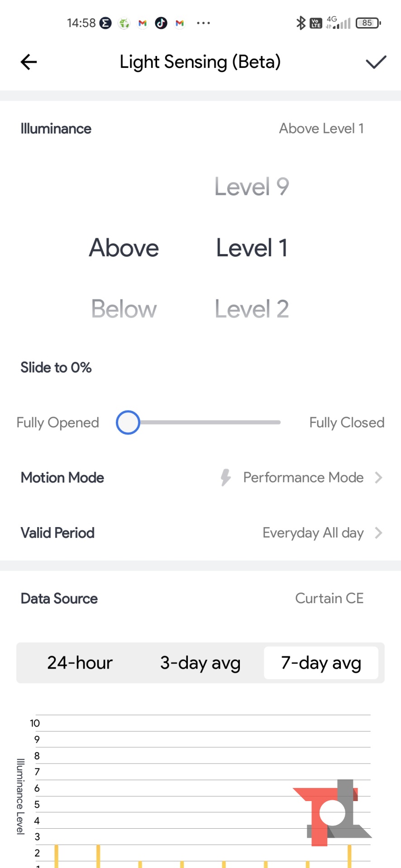Tap Everyday All day valid period
This screenshot has height=868, width=401.
point(313,533)
